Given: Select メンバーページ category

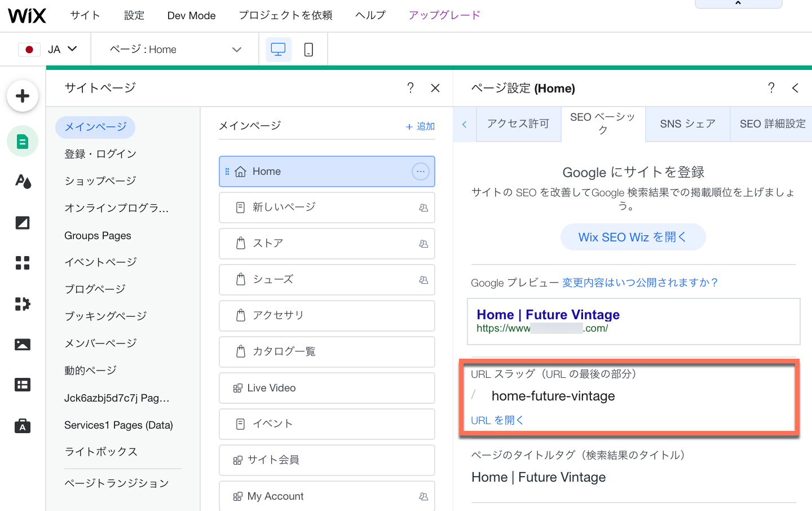Looking at the screenshot, I should [x=100, y=343].
